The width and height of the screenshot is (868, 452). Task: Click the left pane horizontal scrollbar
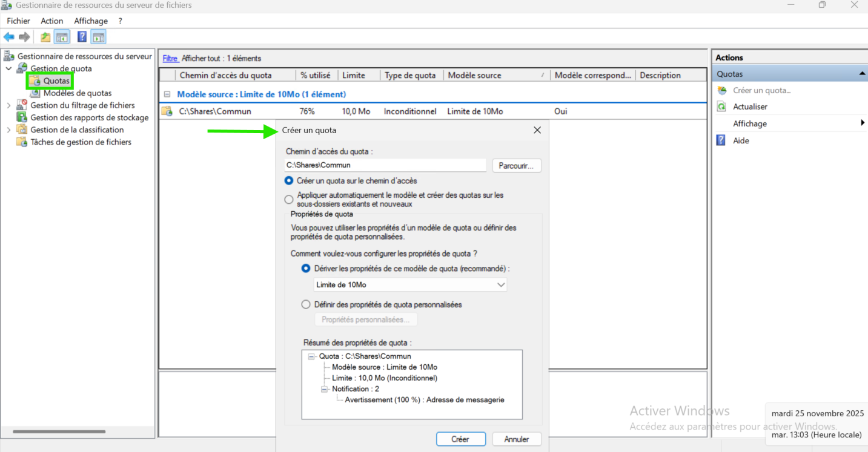click(59, 431)
